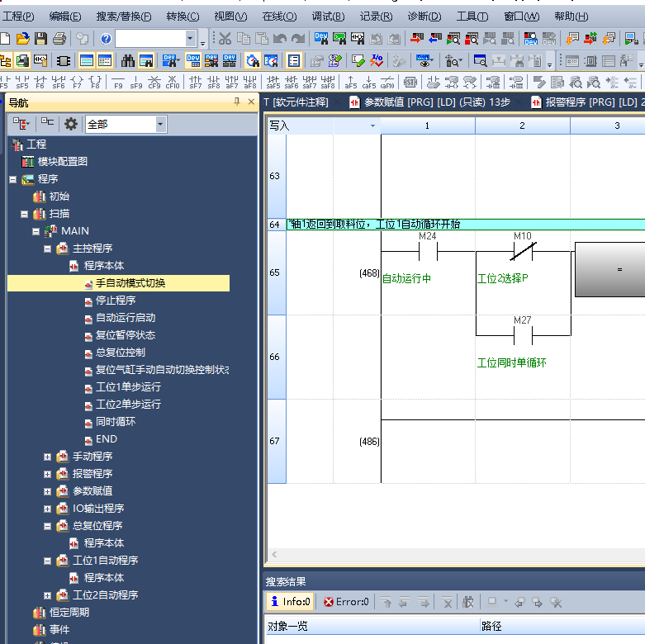Insert F7 coil element
Viewport: 645px width, 644px height.
pos(77,81)
